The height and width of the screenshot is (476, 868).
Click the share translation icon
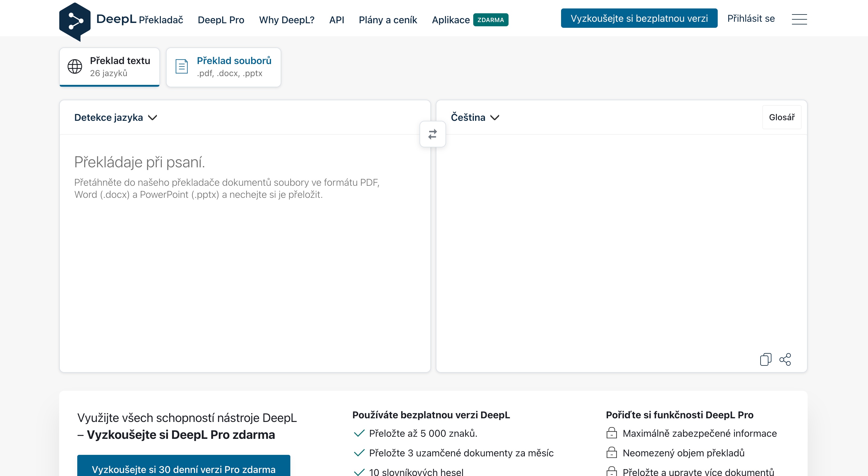785,359
